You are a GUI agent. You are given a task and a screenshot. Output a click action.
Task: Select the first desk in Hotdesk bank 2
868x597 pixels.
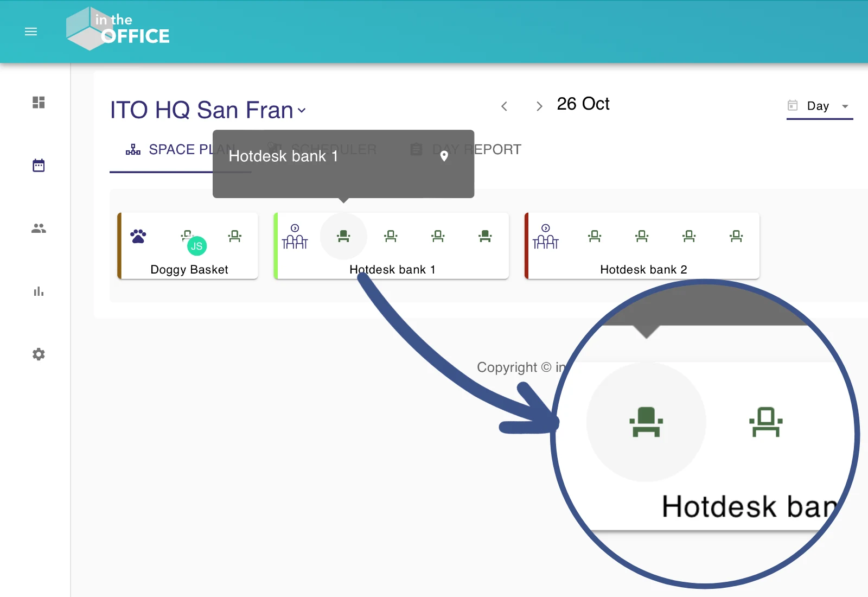coord(595,236)
